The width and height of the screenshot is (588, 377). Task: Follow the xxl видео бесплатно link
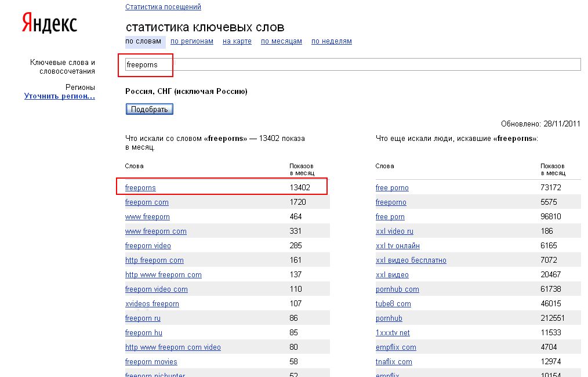click(x=411, y=260)
